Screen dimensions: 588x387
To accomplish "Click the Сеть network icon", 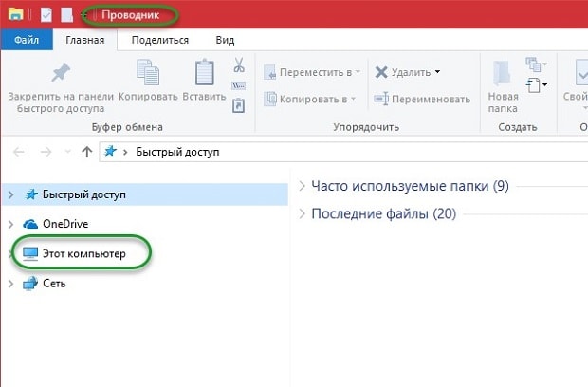I will tap(30, 283).
